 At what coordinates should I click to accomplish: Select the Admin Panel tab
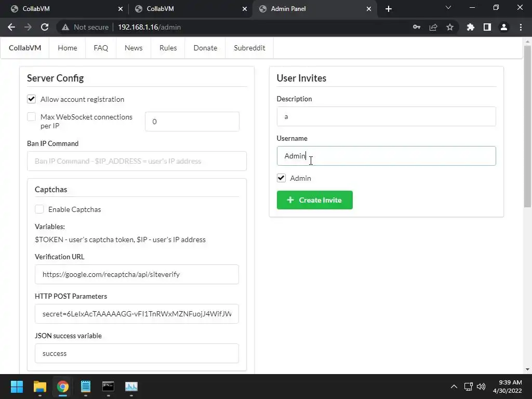(314, 9)
